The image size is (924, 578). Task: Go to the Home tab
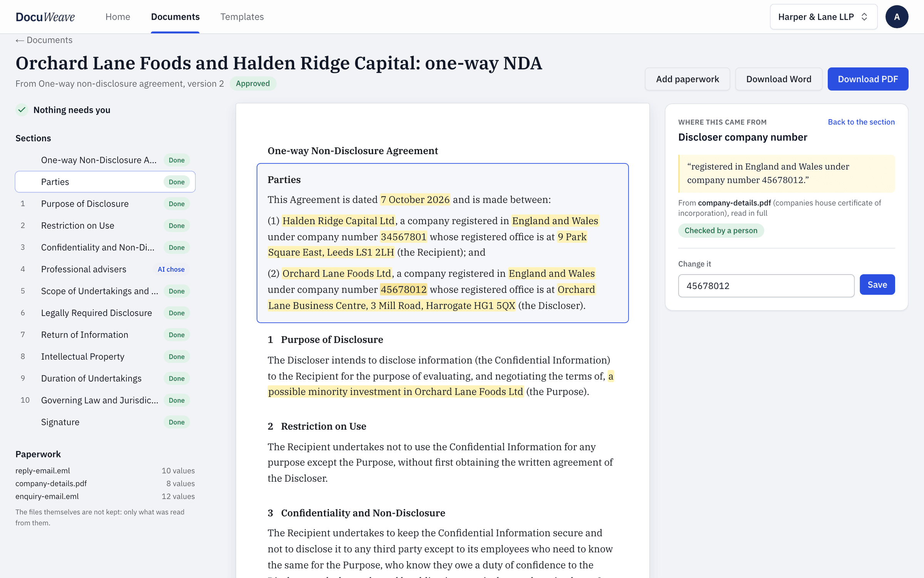point(118,17)
